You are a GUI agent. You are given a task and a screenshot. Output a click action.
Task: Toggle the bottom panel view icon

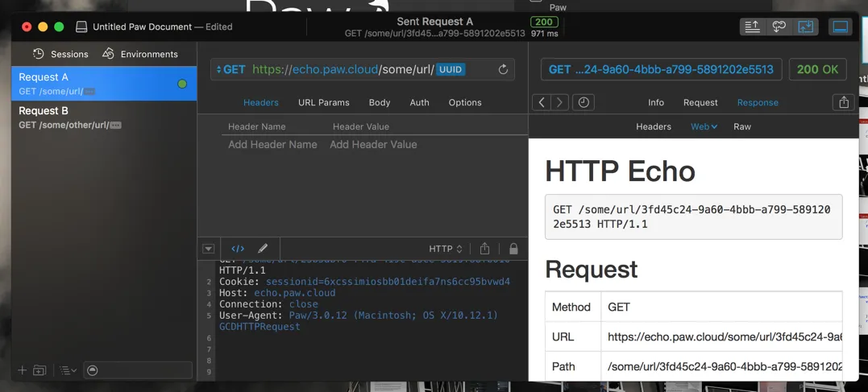click(x=841, y=27)
